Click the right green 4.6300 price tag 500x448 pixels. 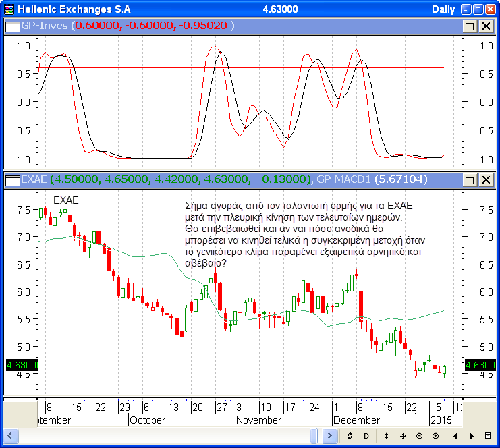pos(480,365)
